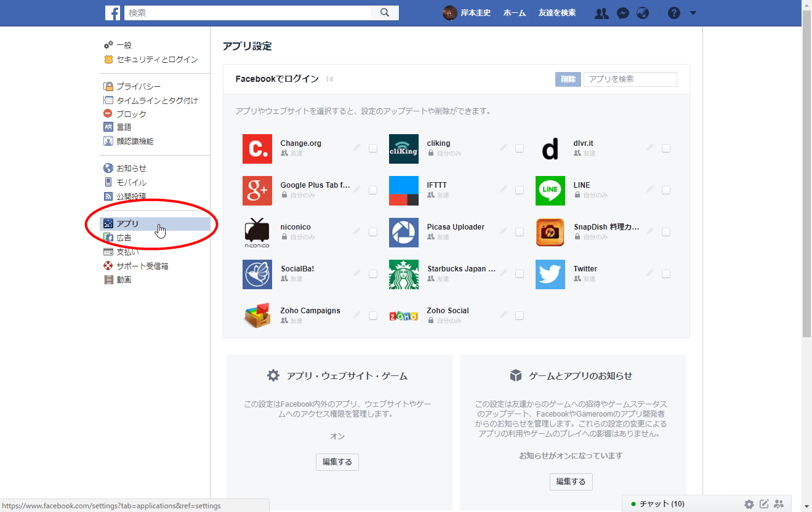Edit Change.org with its pencil icon
Screen dimensions: 812x512
pos(357,148)
